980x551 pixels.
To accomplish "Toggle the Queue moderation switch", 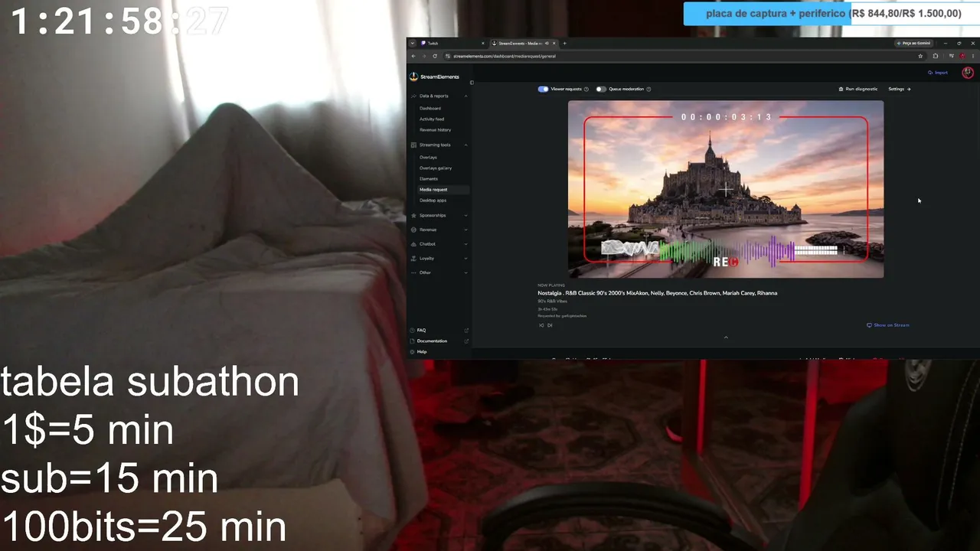I will coord(601,89).
